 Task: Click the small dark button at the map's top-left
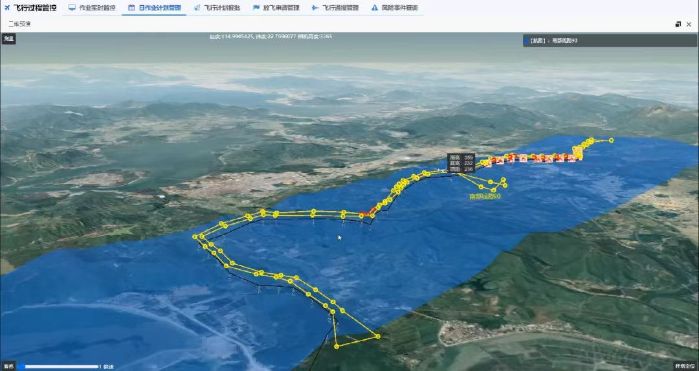pyautogui.click(x=8, y=39)
